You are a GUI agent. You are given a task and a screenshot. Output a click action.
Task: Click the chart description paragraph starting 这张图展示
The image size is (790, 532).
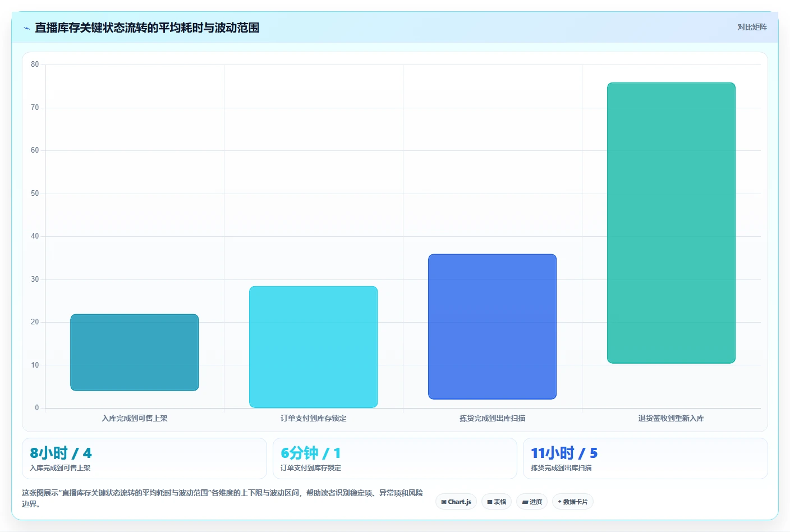tap(223, 498)
